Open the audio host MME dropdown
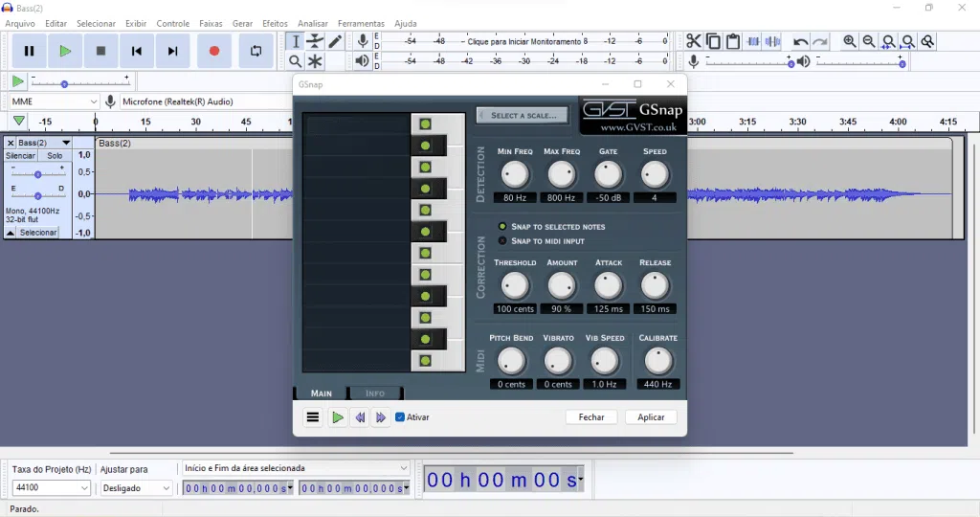This screenshot has width=980, height=517. [x=55, y=101]
